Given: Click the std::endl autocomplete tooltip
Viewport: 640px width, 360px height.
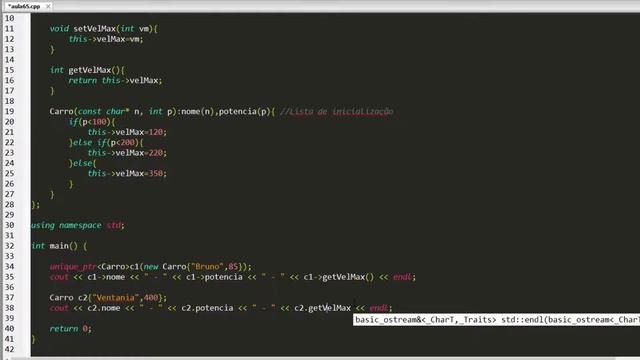Looking at the screenshot, I should point(496,320).
